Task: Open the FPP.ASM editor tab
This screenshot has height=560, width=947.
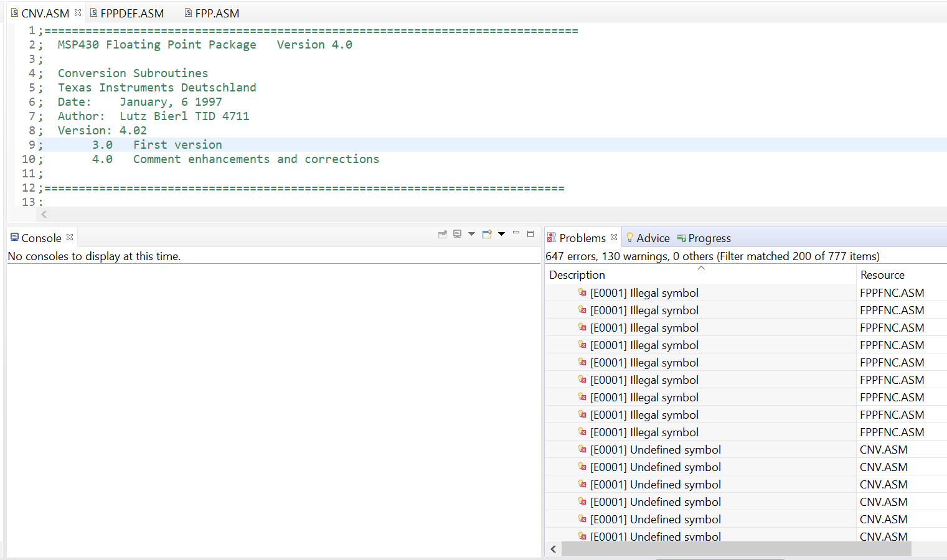Action: [x=217, y=13]
